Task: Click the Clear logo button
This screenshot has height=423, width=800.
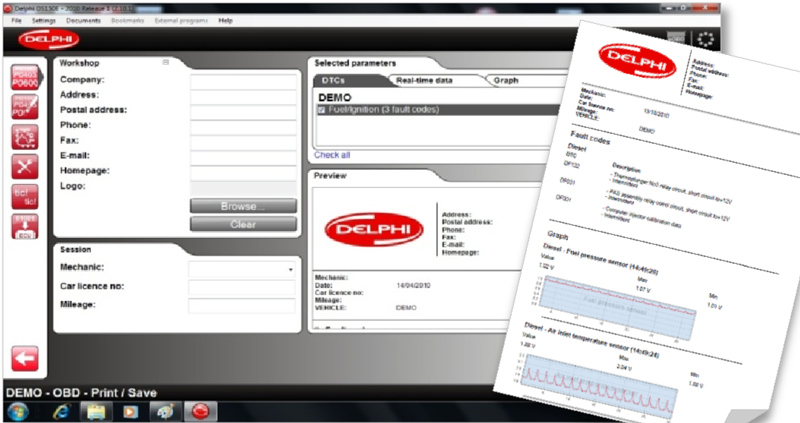Action: [x=243, y=224]
